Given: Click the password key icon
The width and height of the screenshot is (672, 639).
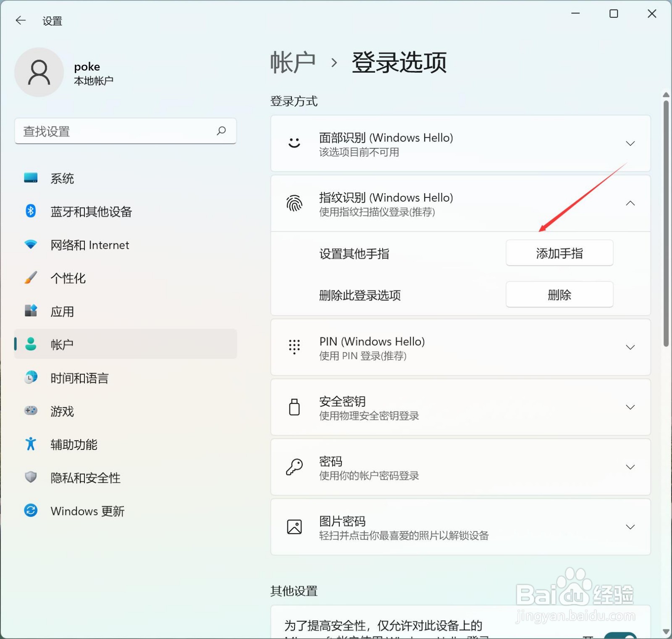Looking at the screenshot, I should coord(294,467).
